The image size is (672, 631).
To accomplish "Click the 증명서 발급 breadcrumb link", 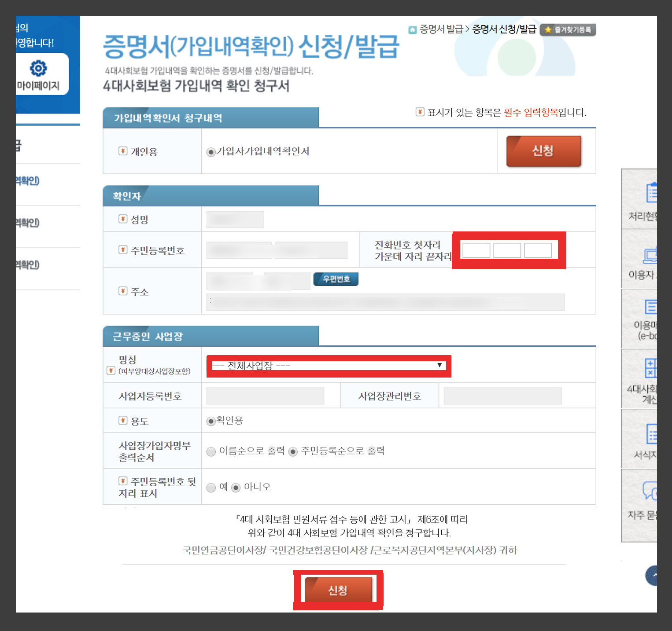I will pyautogui.click(x=441, y=29).
